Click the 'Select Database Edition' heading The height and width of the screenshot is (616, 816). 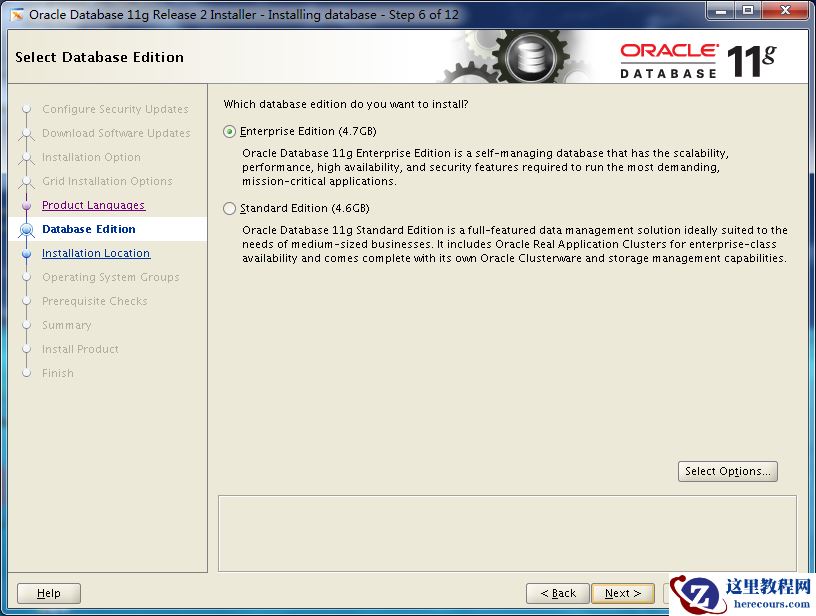[x=99, y=57]
